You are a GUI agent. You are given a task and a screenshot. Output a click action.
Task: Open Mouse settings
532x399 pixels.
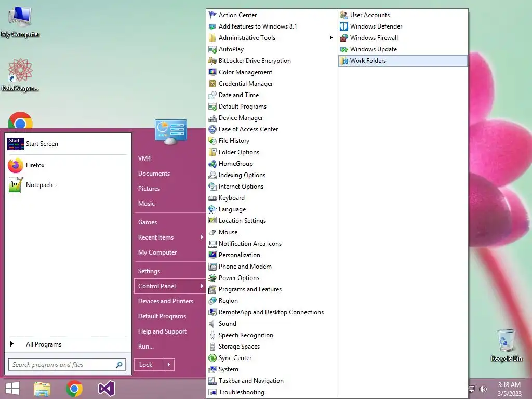click(271, 232)
